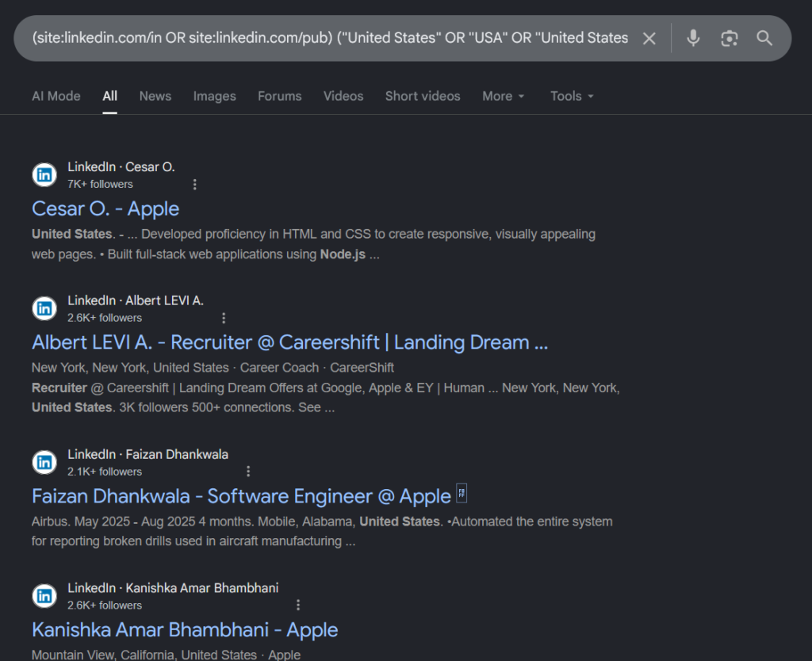This screenshot has width=812, height=661.
Task: Open three-dot menu for Faizan Dhankwala result
Action: point(248,471)
